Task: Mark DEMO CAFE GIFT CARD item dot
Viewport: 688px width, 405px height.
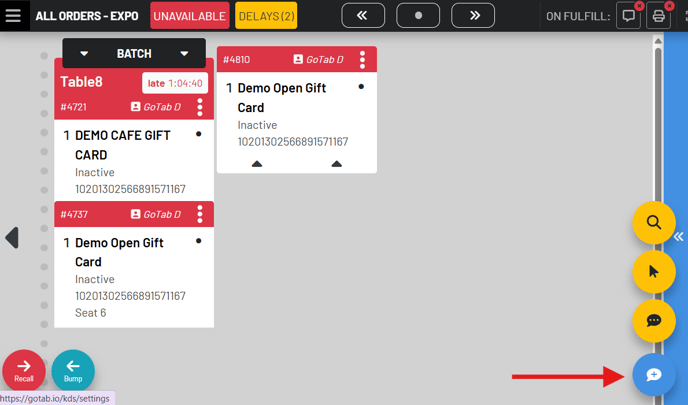Action: [x=199, y=134]
